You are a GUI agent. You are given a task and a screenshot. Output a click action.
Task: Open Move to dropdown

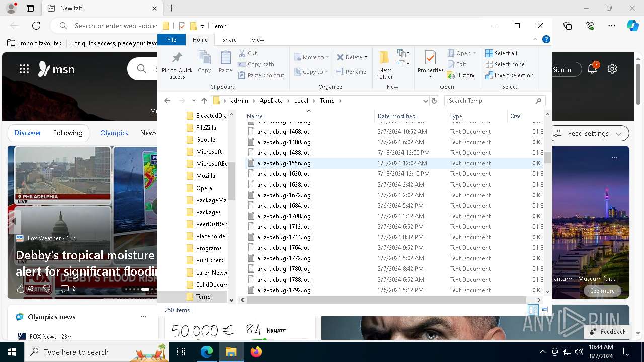(311, 57)
